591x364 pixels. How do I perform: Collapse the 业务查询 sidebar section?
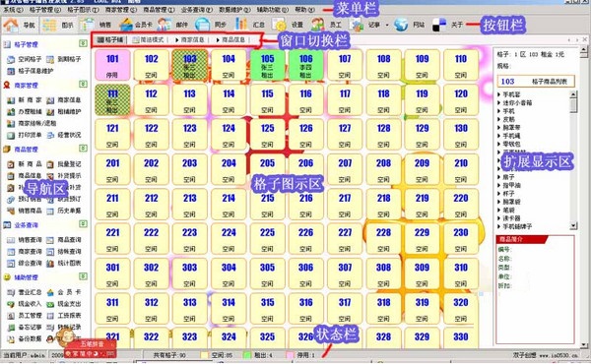[83, 224]
